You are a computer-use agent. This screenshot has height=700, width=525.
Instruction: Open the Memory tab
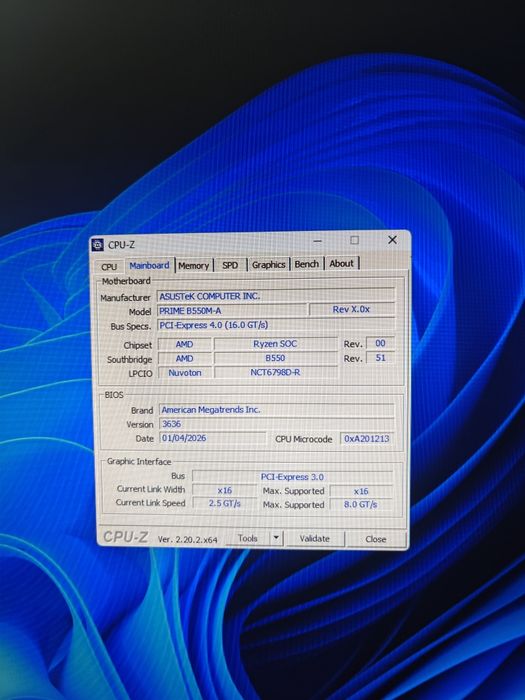(x=194, y=266)
